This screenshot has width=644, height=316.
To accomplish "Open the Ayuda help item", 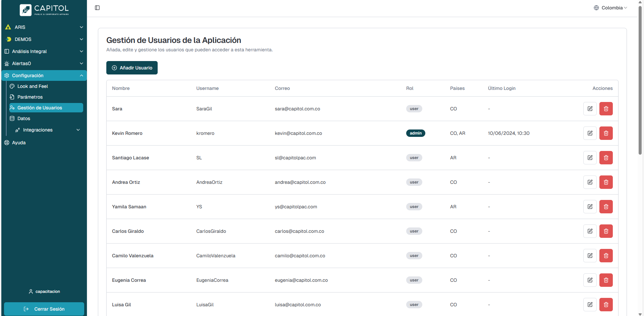I will pos(19,143).
